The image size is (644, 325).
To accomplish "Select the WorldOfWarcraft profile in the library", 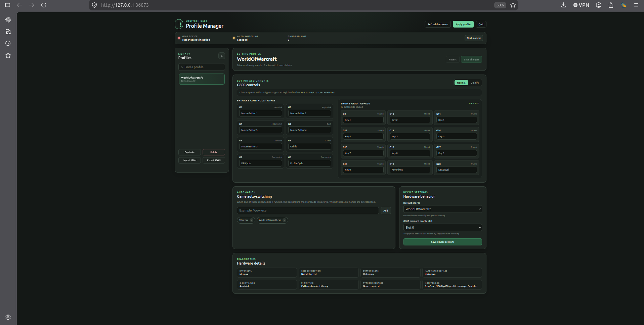I will pyautogui.click(x=202, y=79).
